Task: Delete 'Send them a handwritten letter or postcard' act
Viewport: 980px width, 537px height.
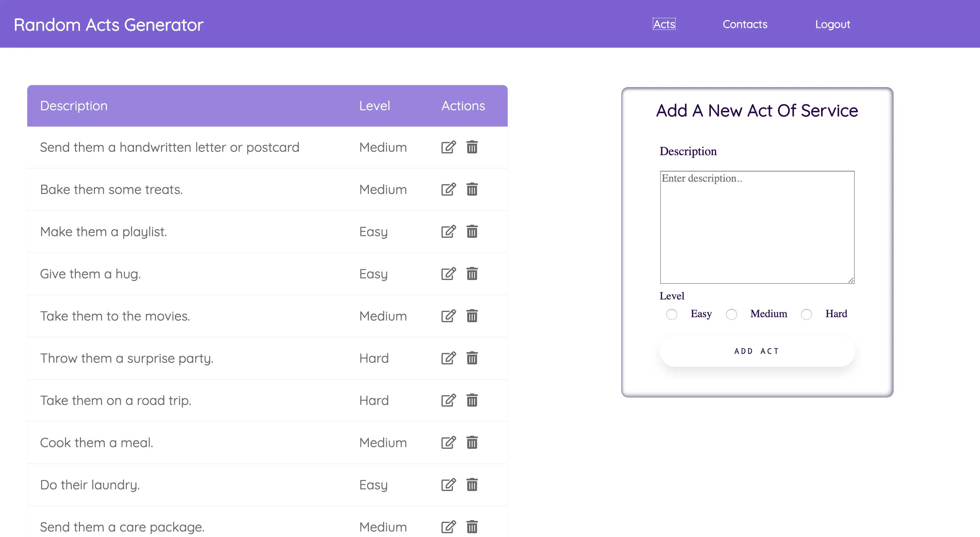Action: [x=472, y=147]
